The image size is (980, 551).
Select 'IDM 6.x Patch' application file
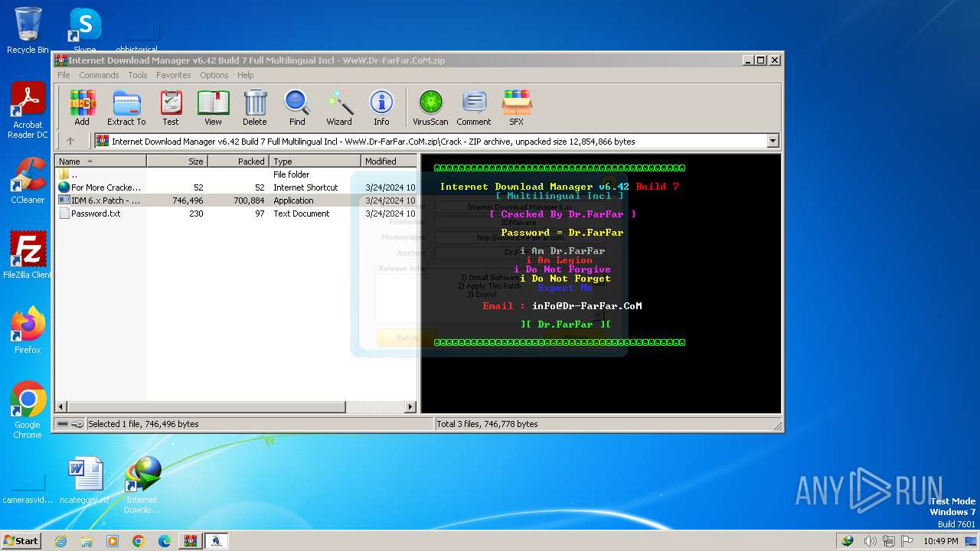(236, 201)
